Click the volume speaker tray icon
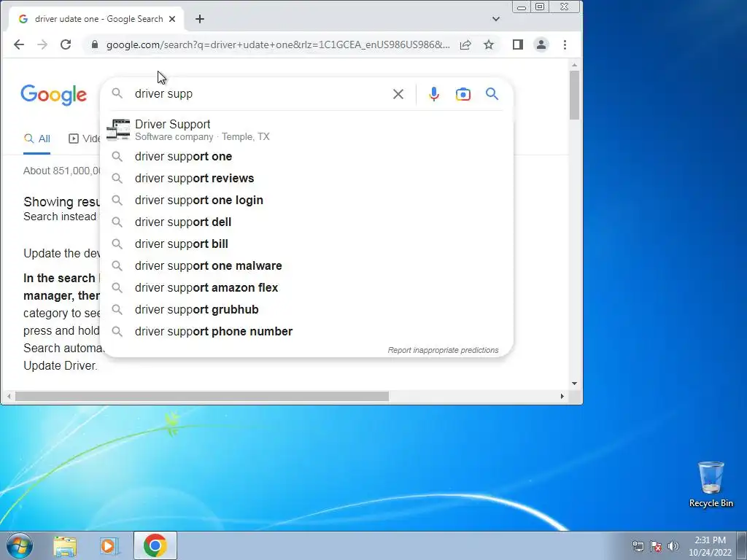The height and width of the screenshot is (560, 747). [x=673, y=546]
